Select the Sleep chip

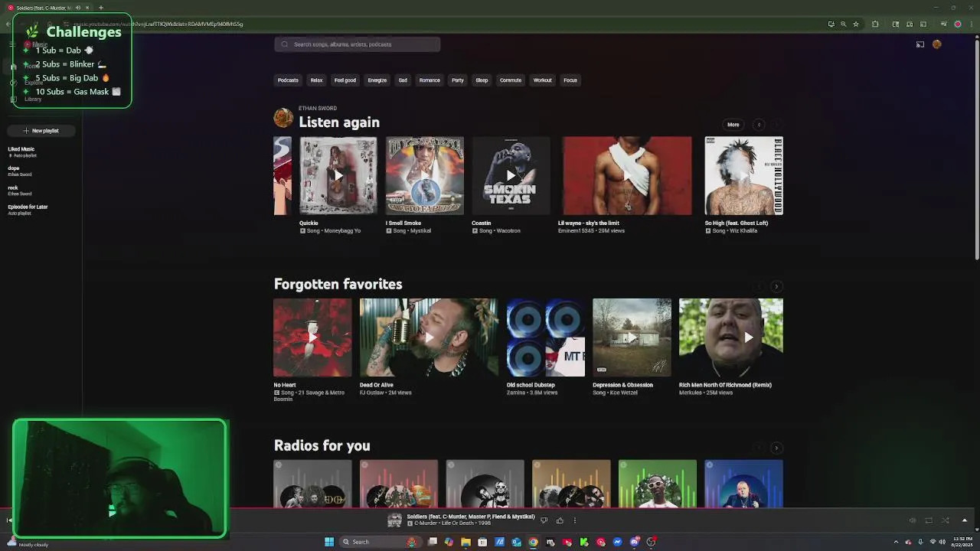tap(482, 80)
